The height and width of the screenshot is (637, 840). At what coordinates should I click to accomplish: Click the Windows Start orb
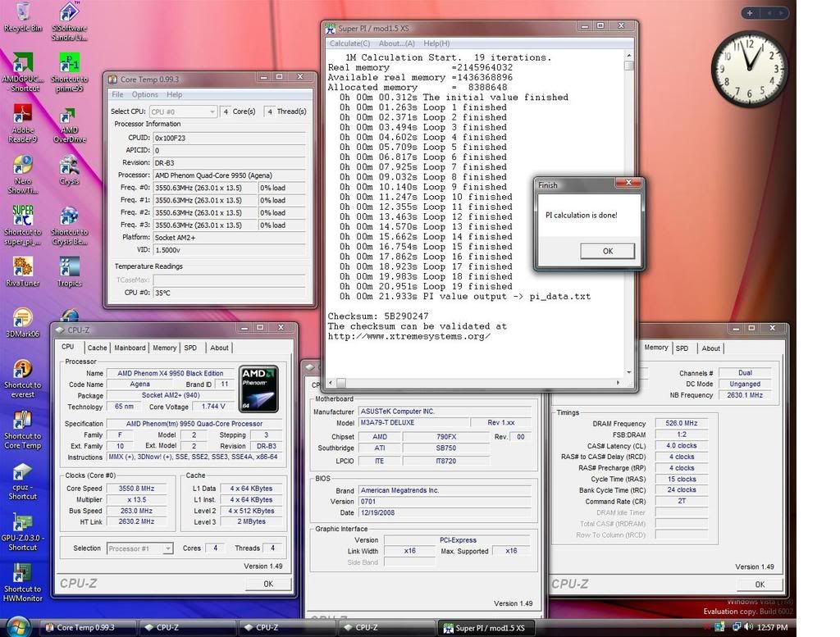(17, 626)
